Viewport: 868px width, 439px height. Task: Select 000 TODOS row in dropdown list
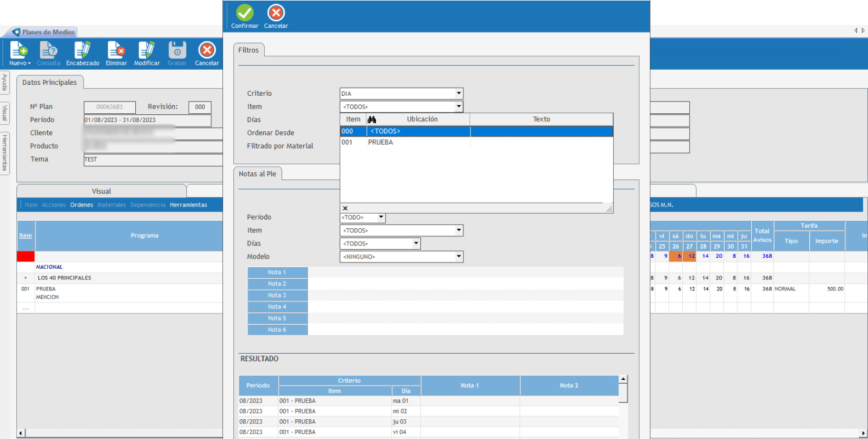click(476, 131)
